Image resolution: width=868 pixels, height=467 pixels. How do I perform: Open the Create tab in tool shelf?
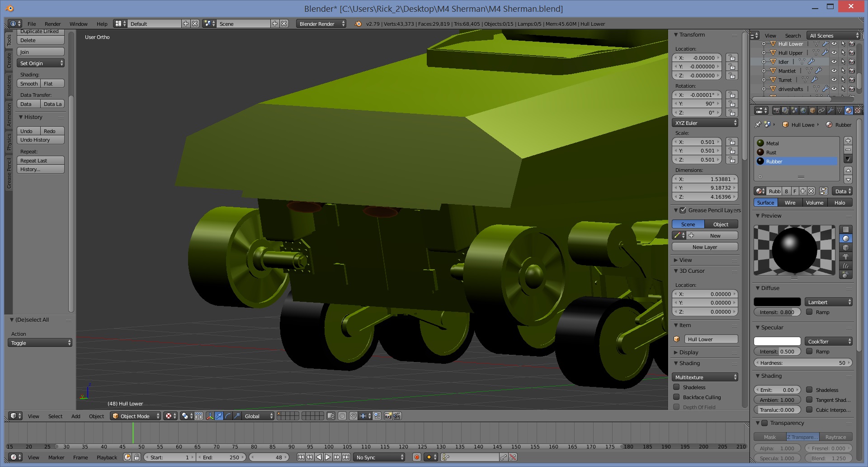(9, 60)
